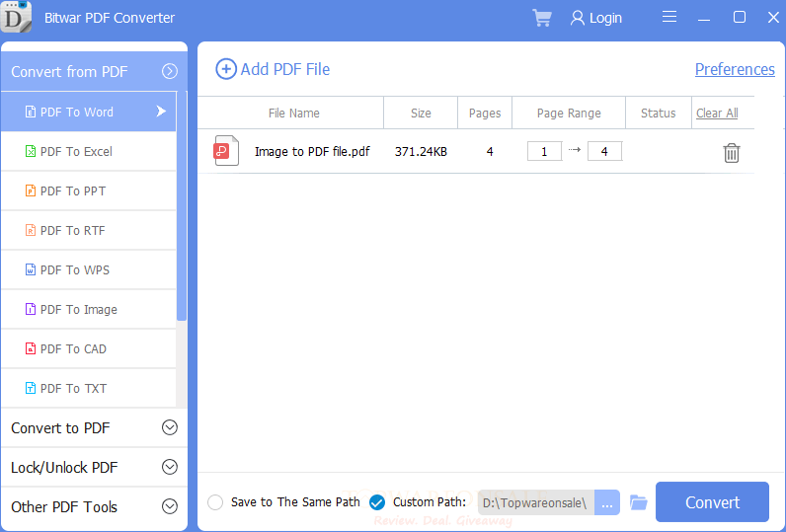Viewport: 786px width, 532px height.
Task: Click the Login user icon
Action: click(x=578, y=18)
